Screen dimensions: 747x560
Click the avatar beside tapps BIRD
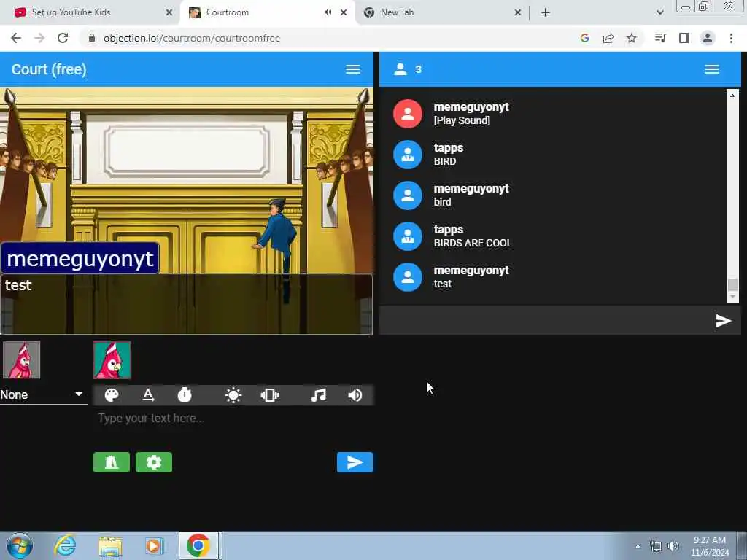coord(408,155)
